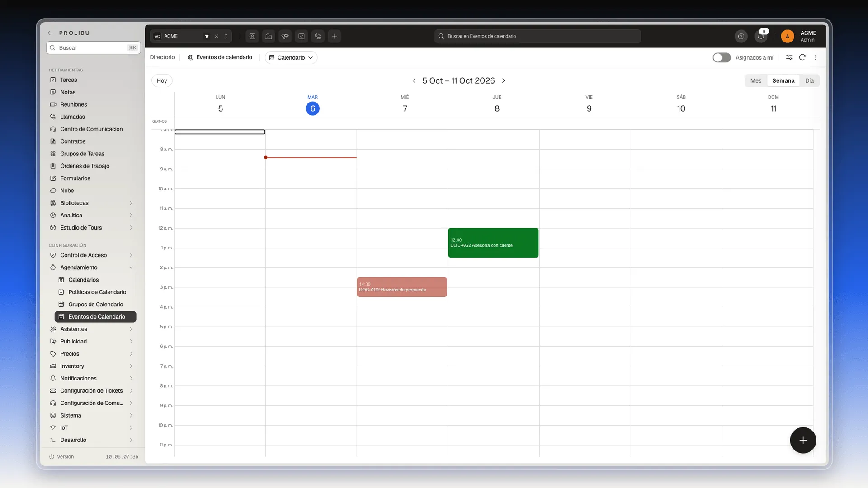Screen dimensions: 868x488
Task: Clear the ACME selection with the X icon
Action: point(216,36)
